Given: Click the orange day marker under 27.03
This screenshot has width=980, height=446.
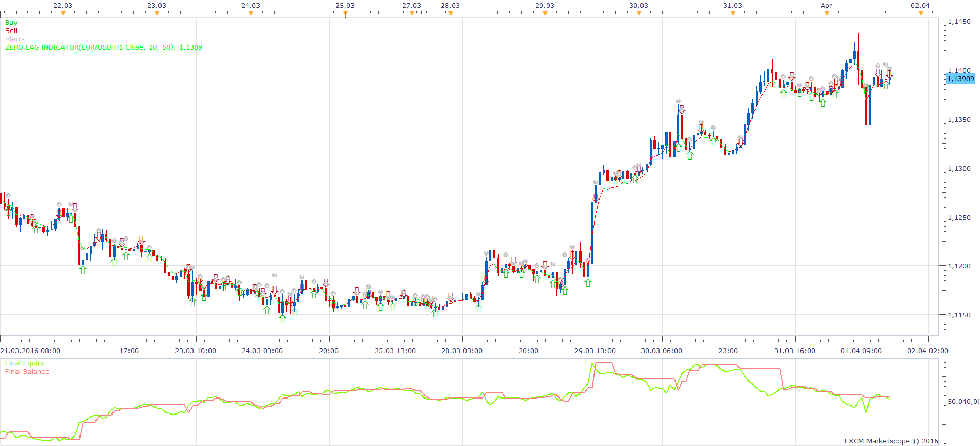Looking at the screenshot, I should tap(412, 14).
